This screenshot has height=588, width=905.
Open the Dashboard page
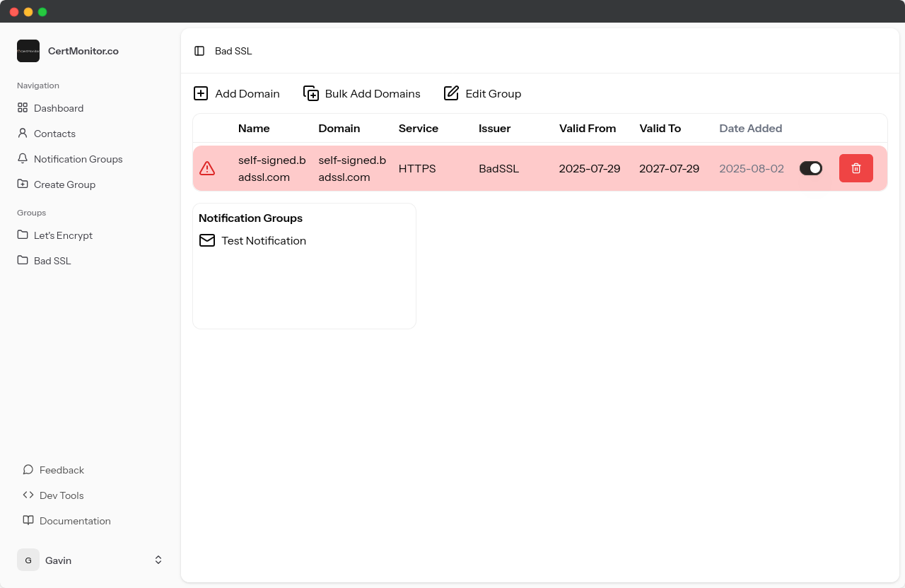click(x=59, y=108)
